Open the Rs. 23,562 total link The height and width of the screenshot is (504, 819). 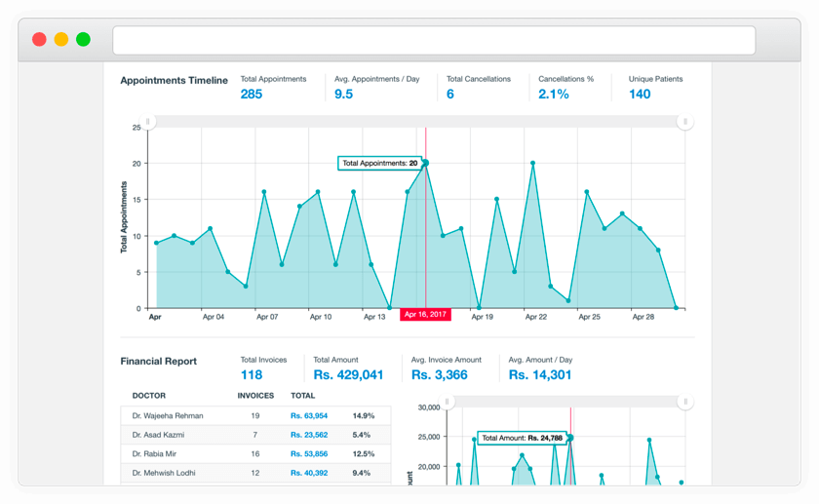[309, 435]
